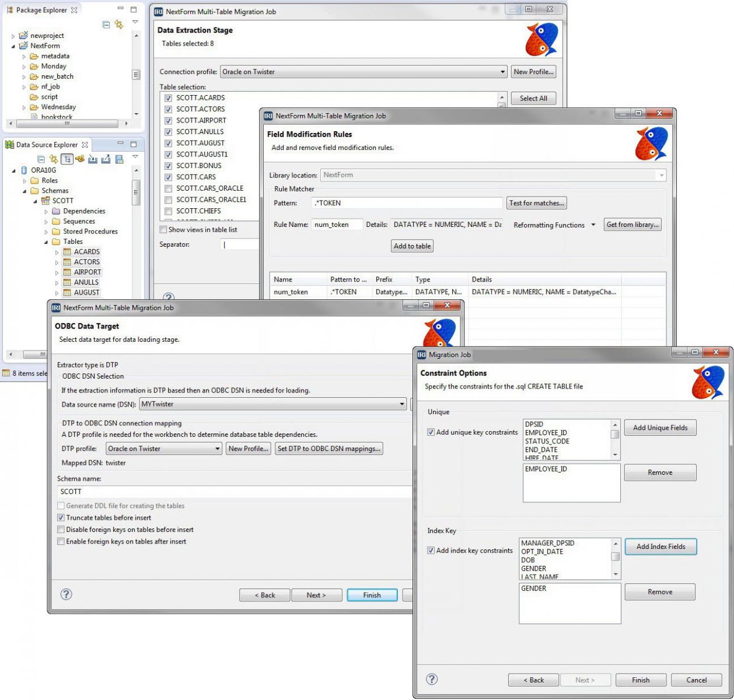Click Add Unique Fields button
734x700 pixels.
click(660, 428)
